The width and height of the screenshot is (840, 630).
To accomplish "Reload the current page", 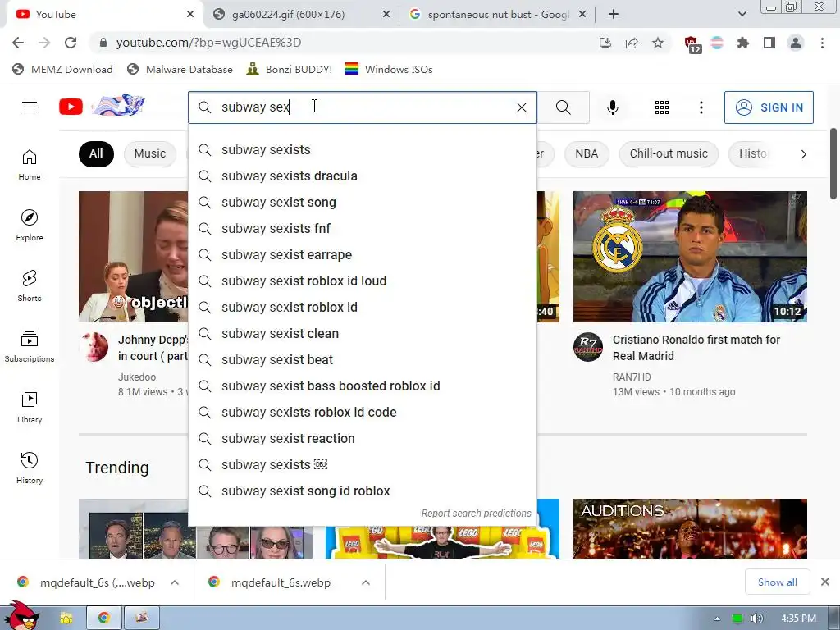I will 71,43.
